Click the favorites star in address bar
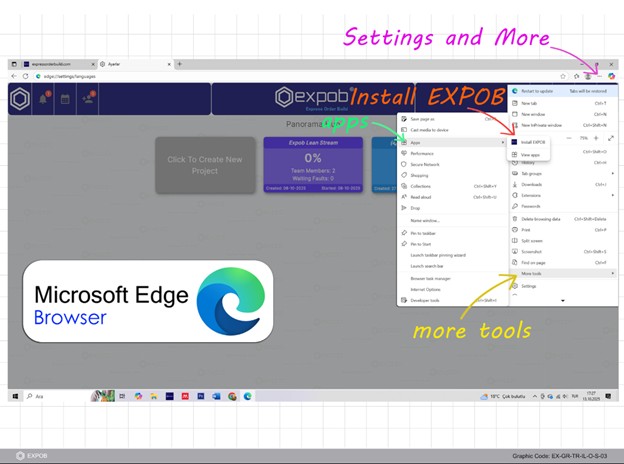The width and height of the screenshot is (624, 464). [563, 76]
